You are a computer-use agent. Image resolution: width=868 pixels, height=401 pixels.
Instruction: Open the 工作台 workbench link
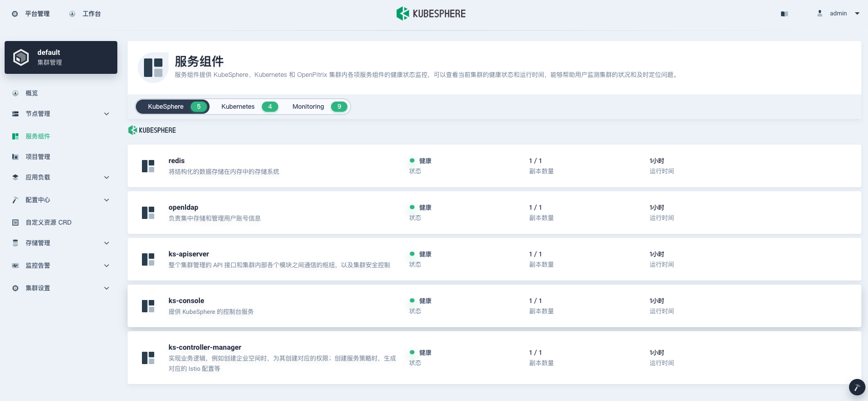pos(85,14)
